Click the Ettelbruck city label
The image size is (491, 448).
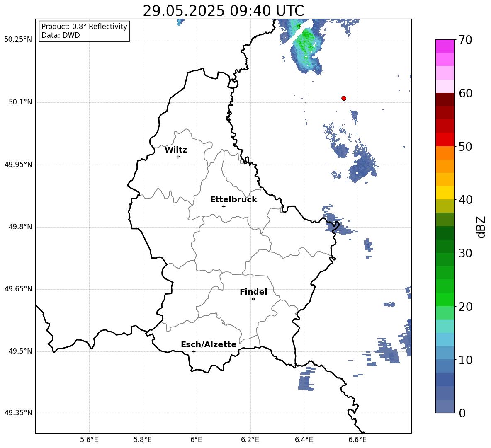coord(233,200)
